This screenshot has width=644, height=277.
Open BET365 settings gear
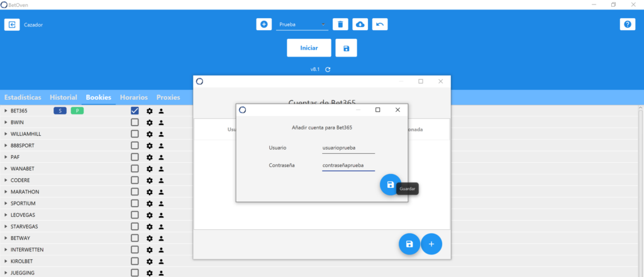point(150,111)
